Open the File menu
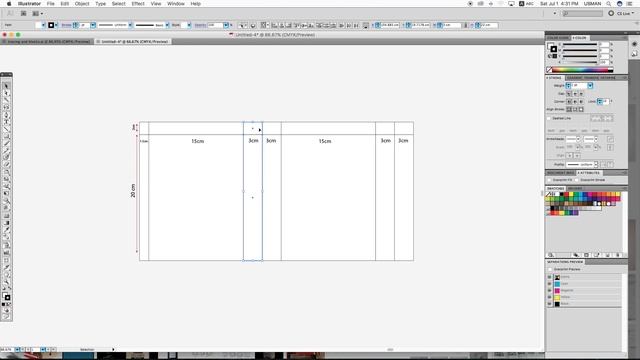Image resolution: width=640 pixels, height=360 pixels. 51,4
